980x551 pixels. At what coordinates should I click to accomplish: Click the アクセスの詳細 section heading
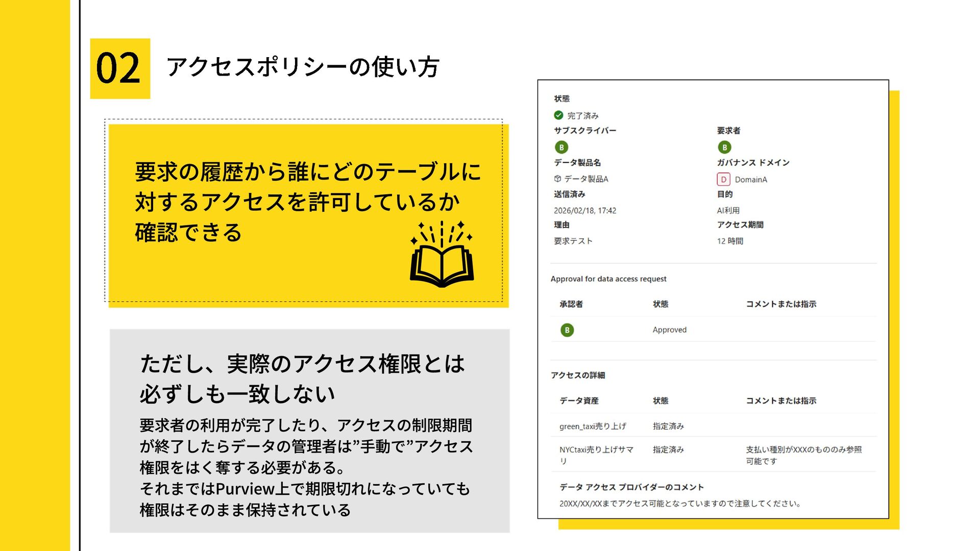(x=578, y=375)
